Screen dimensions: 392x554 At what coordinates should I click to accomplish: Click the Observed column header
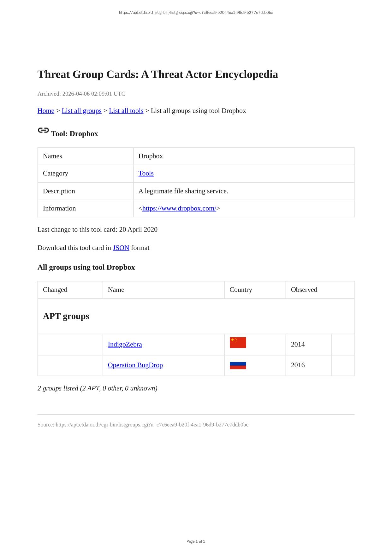pos(304,290)
